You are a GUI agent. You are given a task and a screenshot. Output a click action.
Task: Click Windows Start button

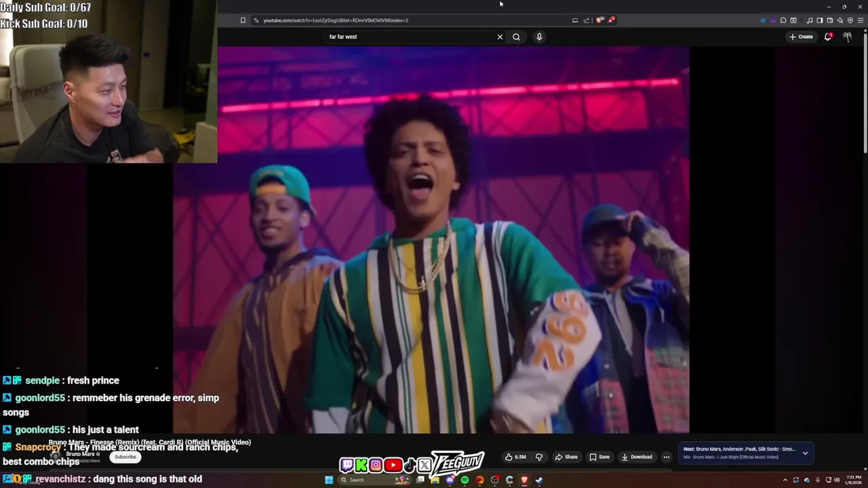[x=329, y=480]
